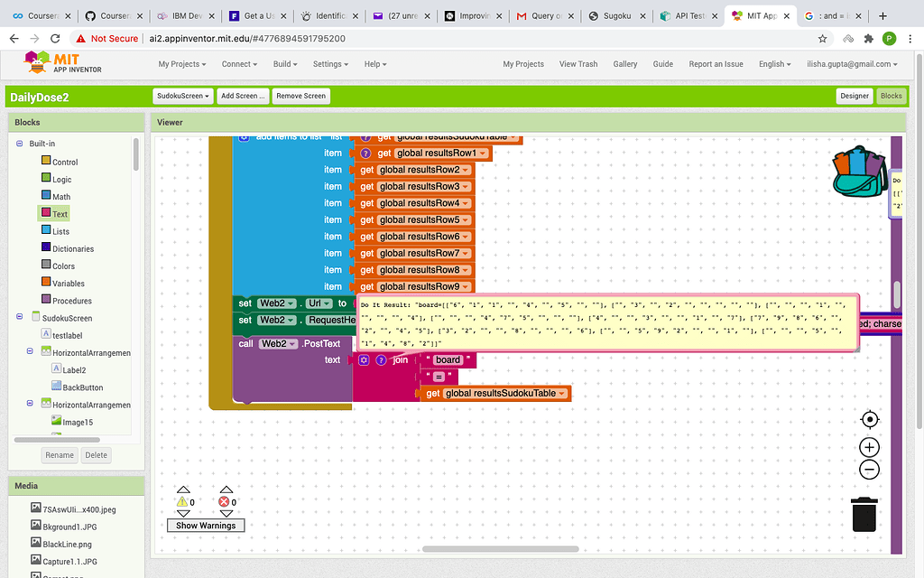Click the red error icon
Screen dimensions: 924x578
pos(224,502)
